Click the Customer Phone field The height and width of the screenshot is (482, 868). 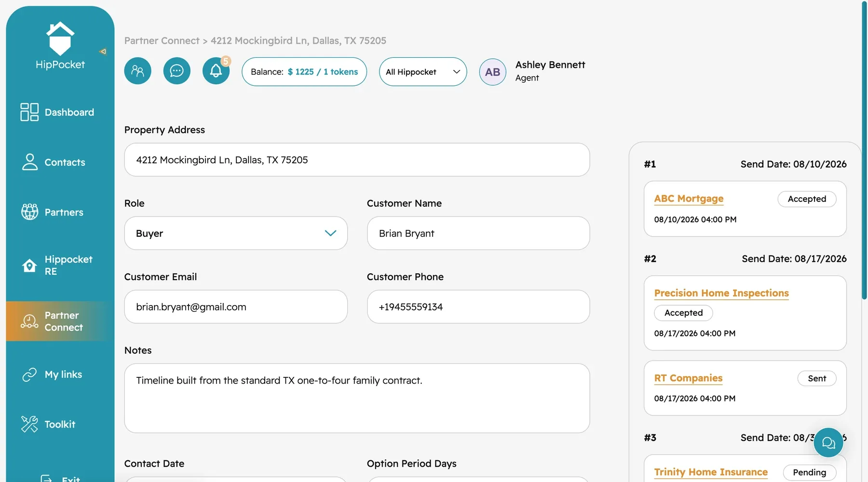(x=478, y=307)
